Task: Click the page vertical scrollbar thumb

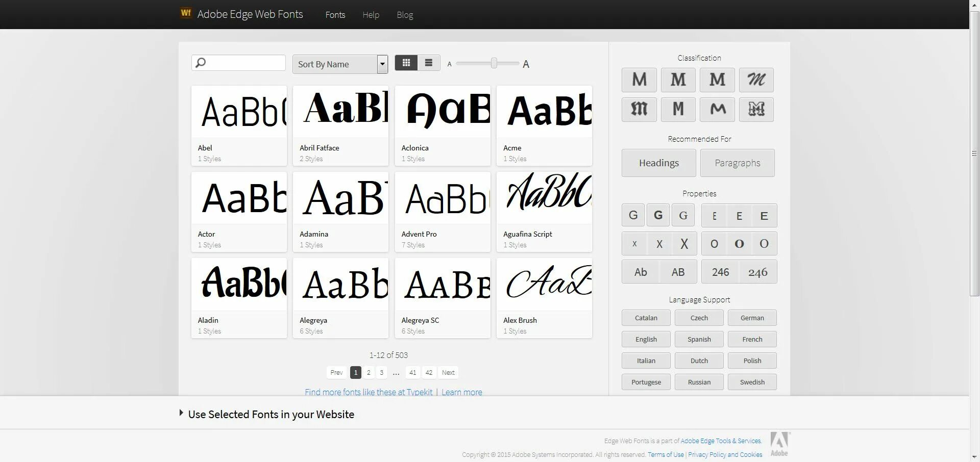Action: point(974,153)
